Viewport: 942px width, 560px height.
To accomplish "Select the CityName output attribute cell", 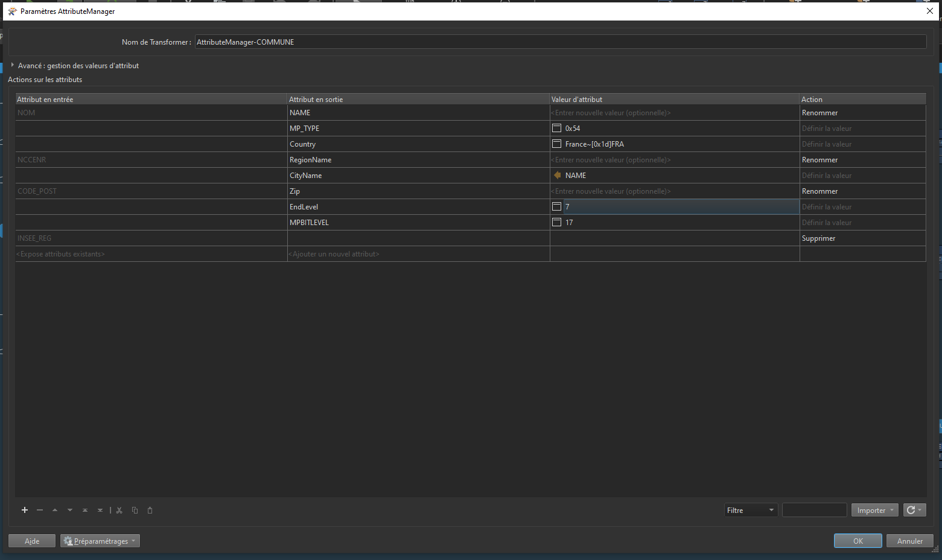I will point(419,176).
